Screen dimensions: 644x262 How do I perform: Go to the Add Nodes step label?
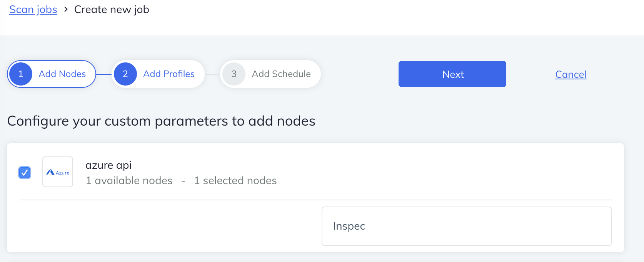(62, 74)
